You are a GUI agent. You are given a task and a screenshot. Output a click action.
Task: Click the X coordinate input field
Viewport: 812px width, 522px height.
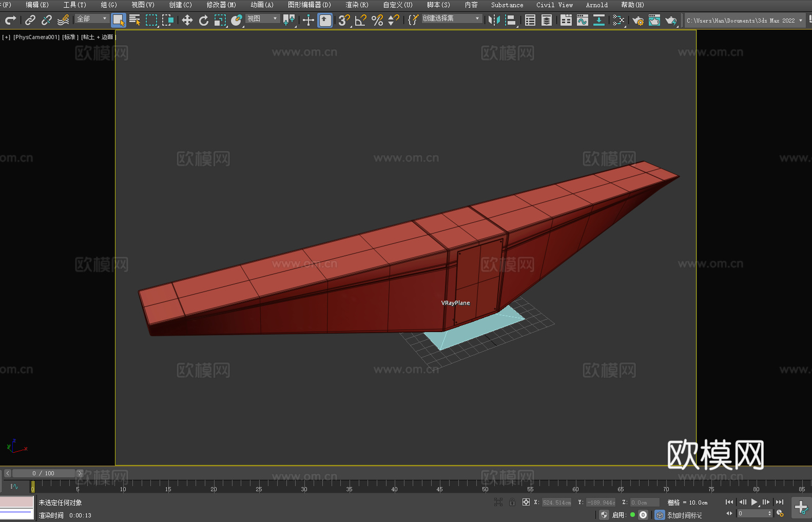pos(557,502)
